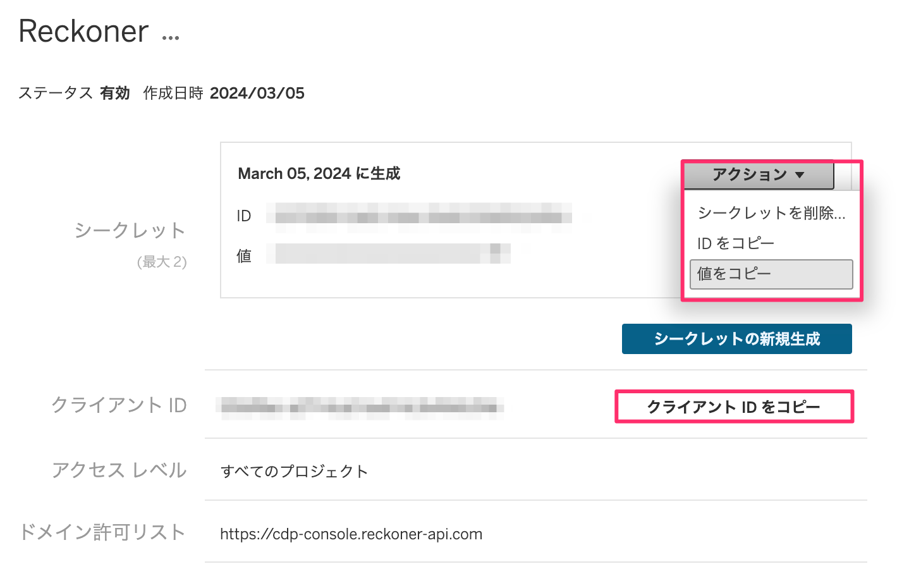909x588 pixels.
Task: Select the Reckoner page title
Action: [x=82, y=32]
